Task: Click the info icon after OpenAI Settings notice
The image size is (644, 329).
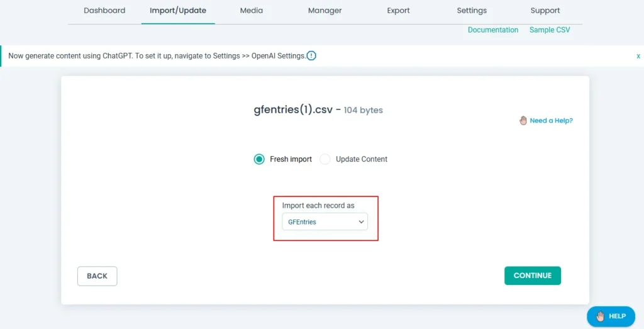Action: (311, 55)
